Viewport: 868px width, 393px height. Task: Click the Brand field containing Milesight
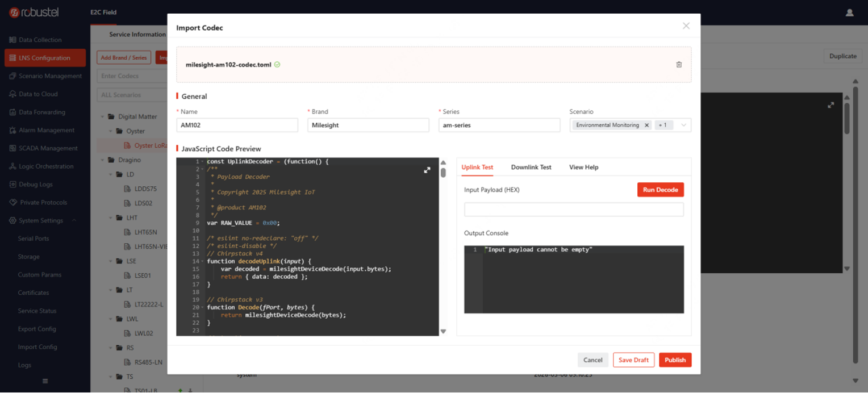point(368,125)
